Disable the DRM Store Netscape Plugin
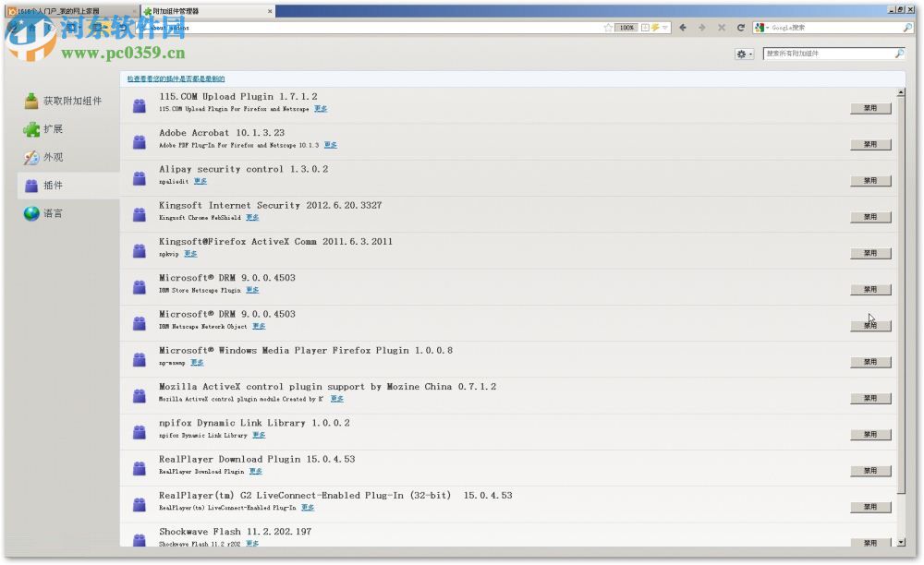The image size is (924, 565). [870, 290]
